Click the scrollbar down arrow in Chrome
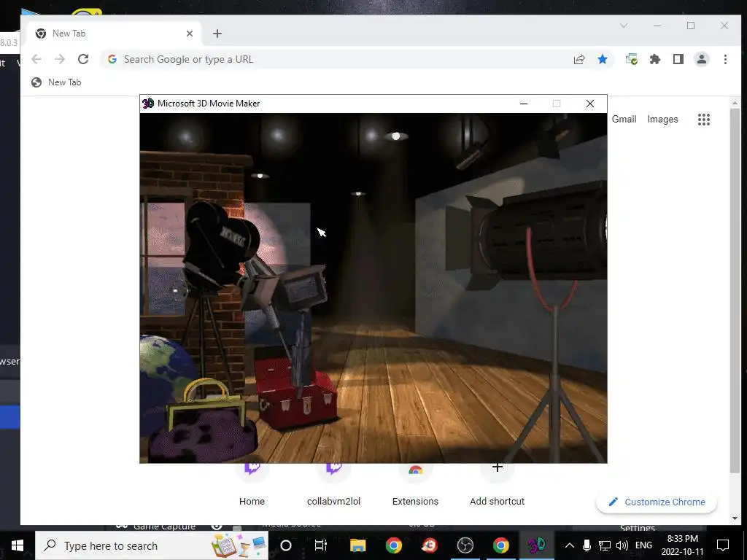This screenshot has height=560, width=747. [735, 518]
